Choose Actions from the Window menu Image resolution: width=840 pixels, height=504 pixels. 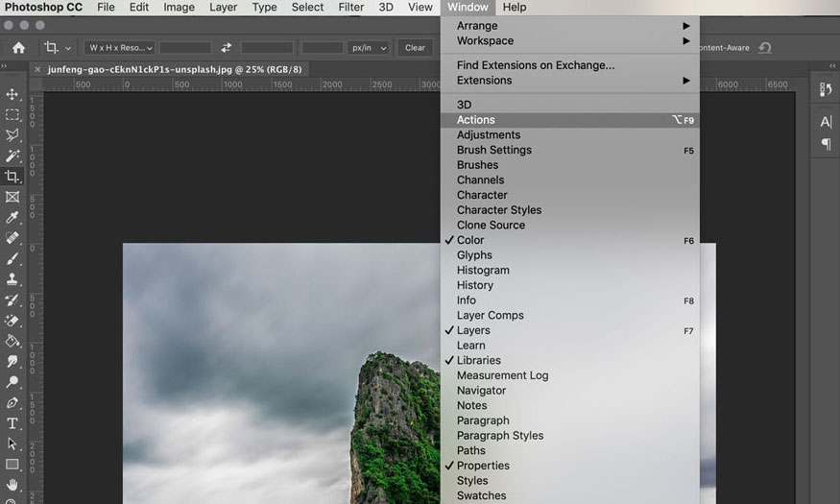(476, 120)
